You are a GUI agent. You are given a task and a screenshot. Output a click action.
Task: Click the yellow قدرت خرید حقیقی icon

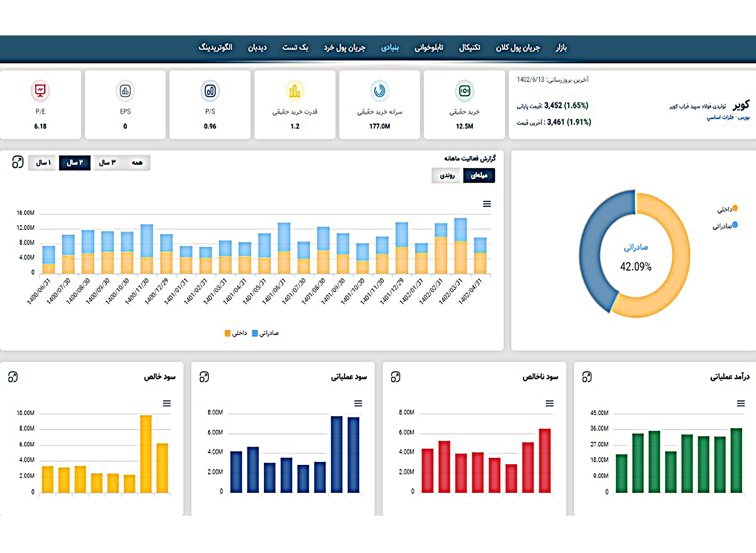point(295,91)
